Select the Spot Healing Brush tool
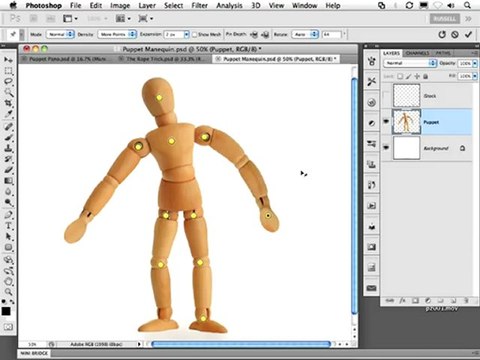The height and width of the screenshot is (360, 480). (x=8, y=127)
